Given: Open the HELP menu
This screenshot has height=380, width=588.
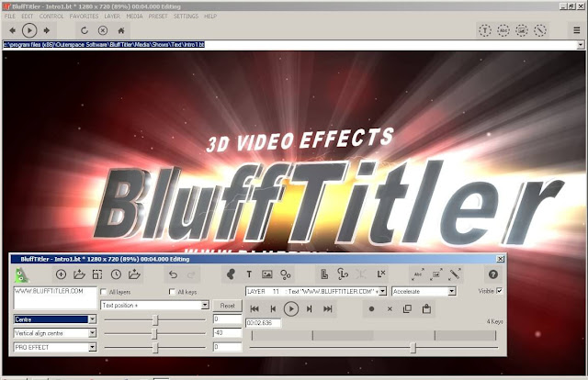Looking at the screenshot, I should click(x=210, y=17).
